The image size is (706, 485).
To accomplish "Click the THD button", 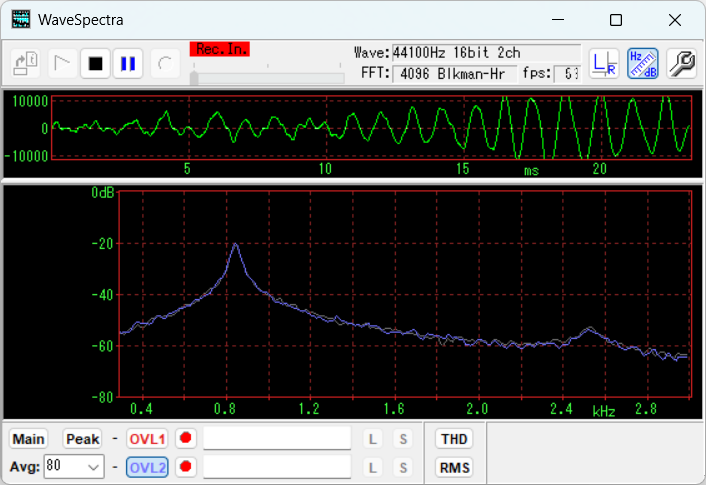I will coord(454,439).
